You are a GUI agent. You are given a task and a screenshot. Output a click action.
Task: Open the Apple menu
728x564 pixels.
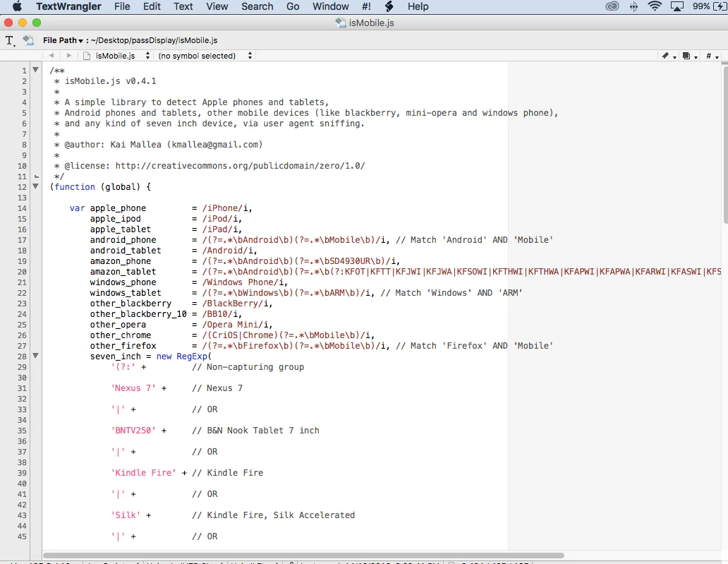click(x=17, y=6)
